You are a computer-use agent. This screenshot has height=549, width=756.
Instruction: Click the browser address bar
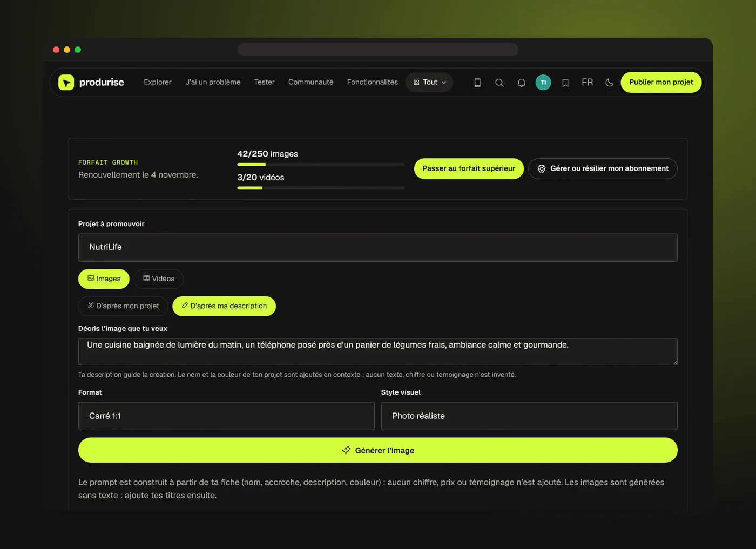[378, 50]
